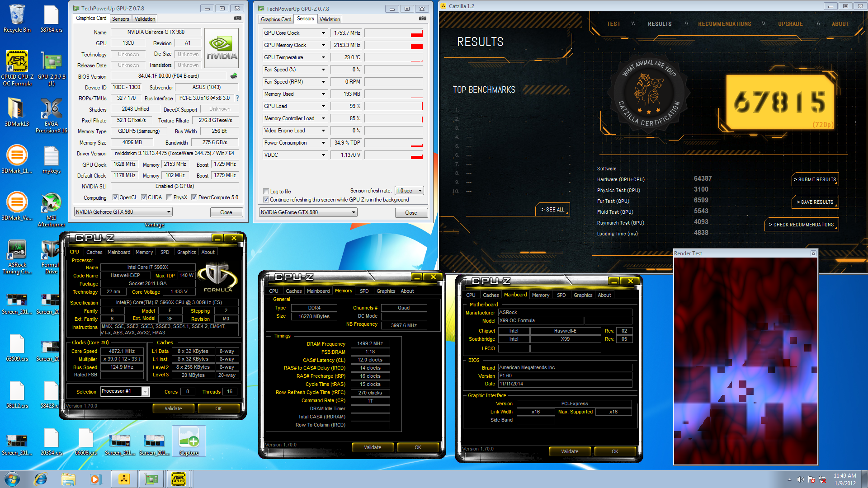Click the volume speaker tray icon

click(x=800, y=479)
